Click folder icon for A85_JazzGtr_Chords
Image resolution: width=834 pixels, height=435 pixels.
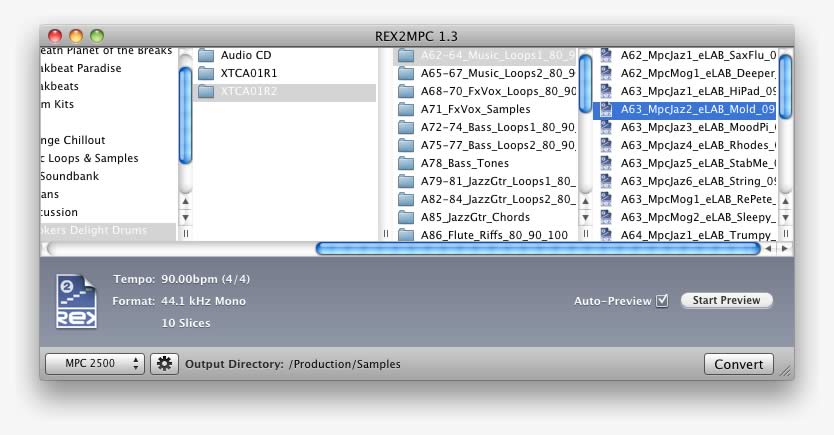coord(406,218)
